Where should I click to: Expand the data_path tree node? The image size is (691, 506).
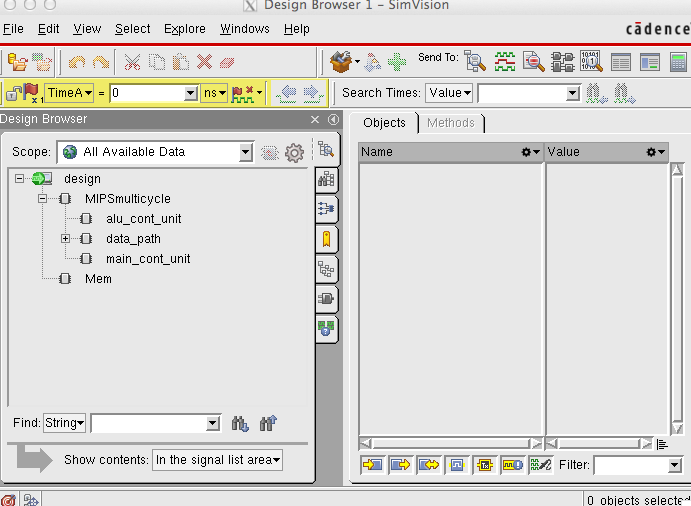[65, 239]
